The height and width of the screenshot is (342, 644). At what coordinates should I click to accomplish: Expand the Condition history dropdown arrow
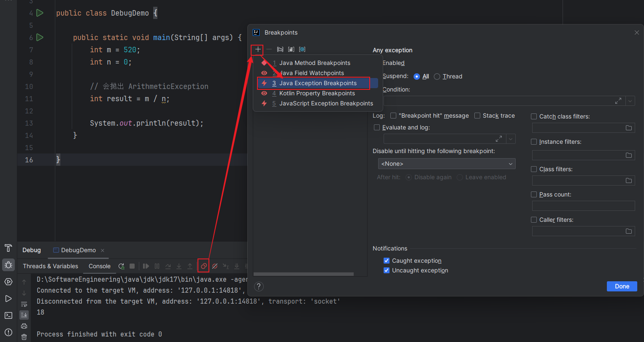click(x=630, y=101)
